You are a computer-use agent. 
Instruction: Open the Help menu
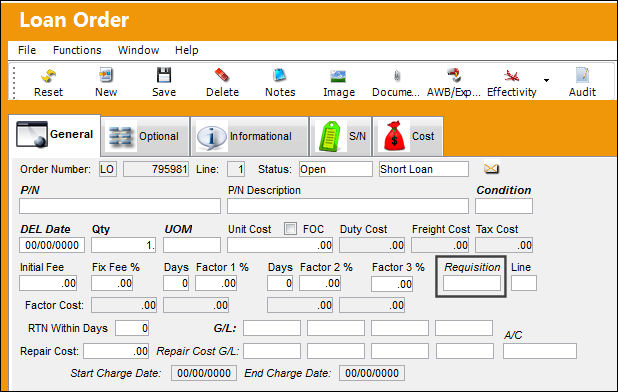pos(186,50)
